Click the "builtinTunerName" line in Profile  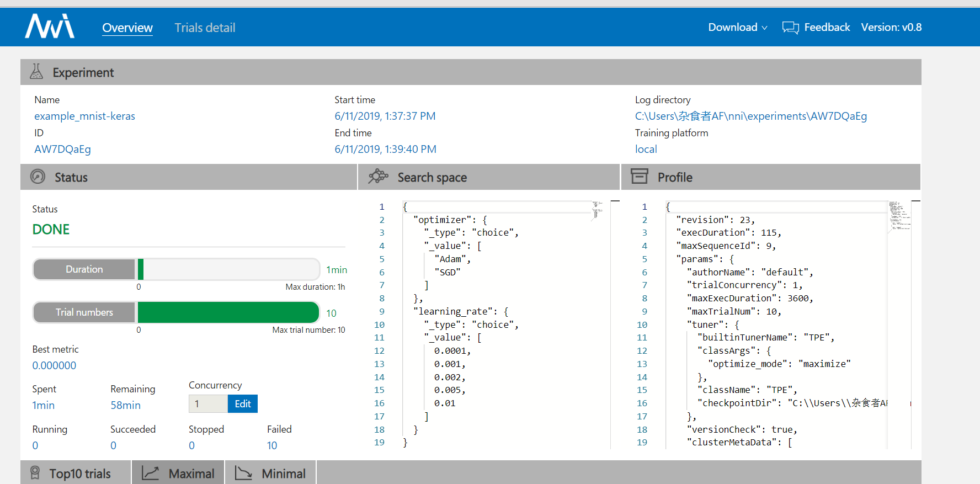(766, 337)
